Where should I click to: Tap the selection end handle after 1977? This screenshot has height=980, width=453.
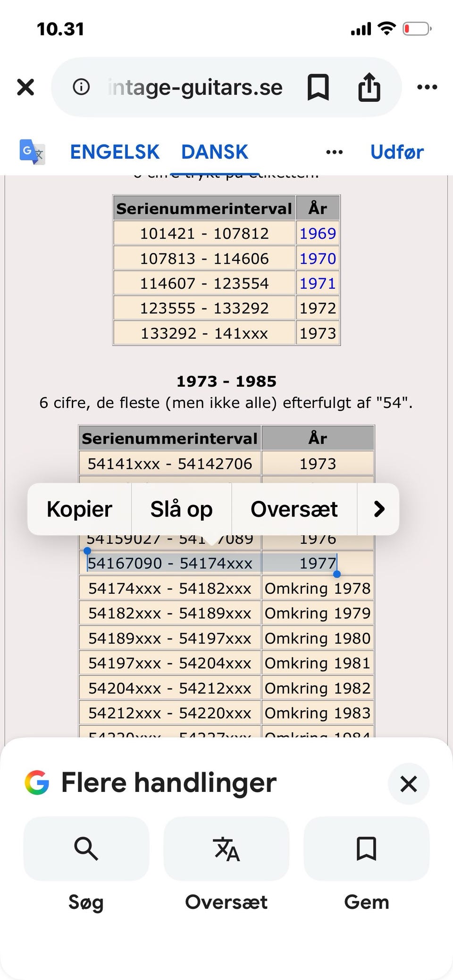[x=337, y=574]
